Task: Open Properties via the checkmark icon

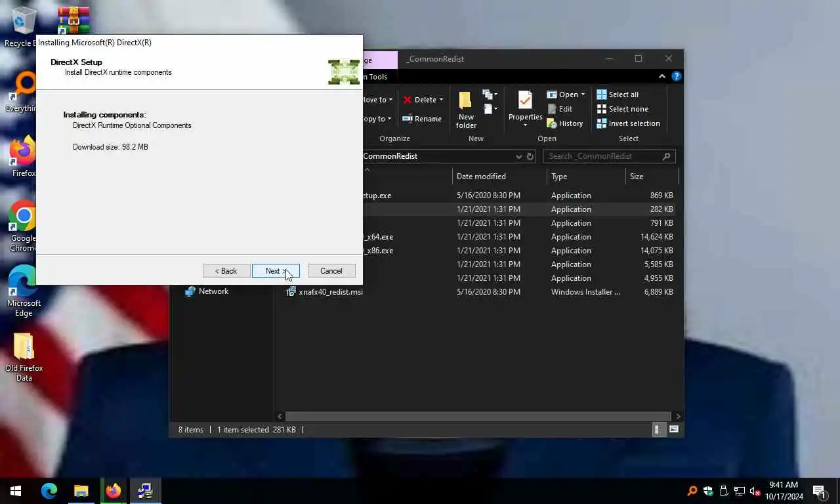Action: pyautogui.click(x=525, y=100)
